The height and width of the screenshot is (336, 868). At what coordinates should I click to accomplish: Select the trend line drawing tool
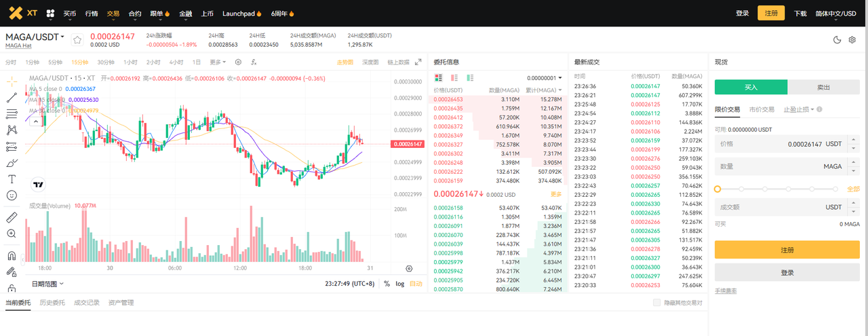tap(12, 98)
